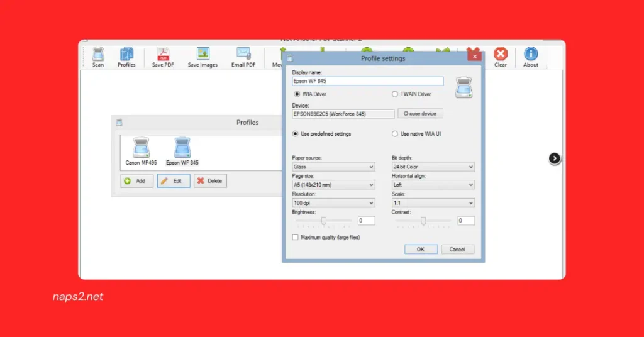
Task: Click the Display name text field
Action: [368, 81]
